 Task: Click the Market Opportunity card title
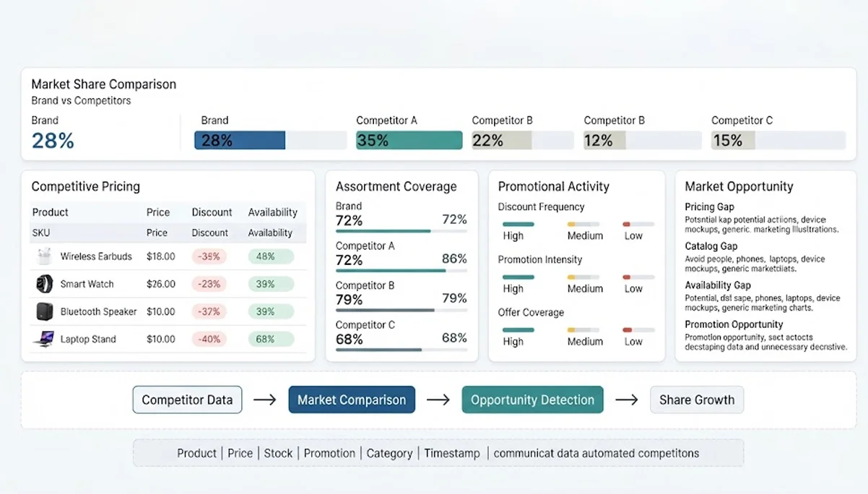coord(739,186)
